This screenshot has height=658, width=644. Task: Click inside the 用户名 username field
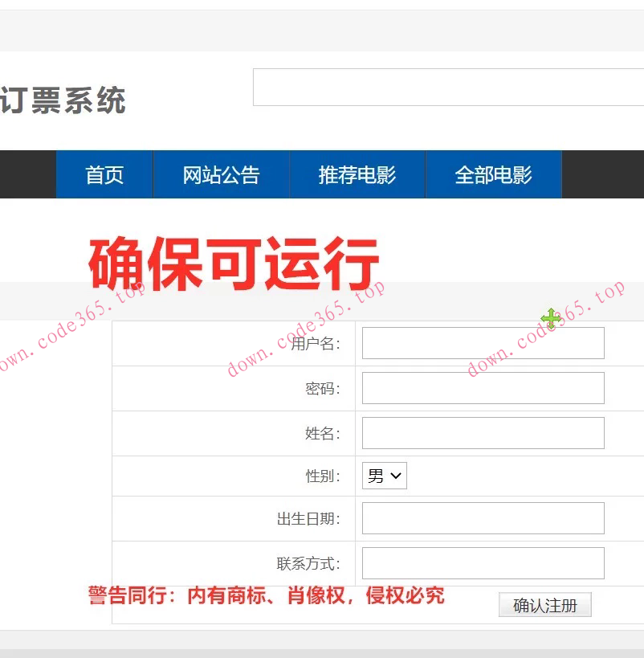point(482,342)
